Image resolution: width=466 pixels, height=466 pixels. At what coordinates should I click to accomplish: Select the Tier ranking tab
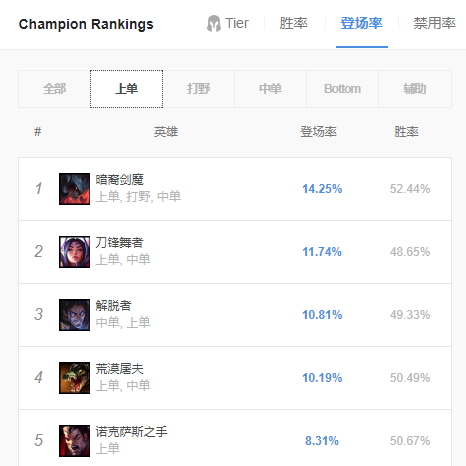pyautogui.click(x=228, y=23)
